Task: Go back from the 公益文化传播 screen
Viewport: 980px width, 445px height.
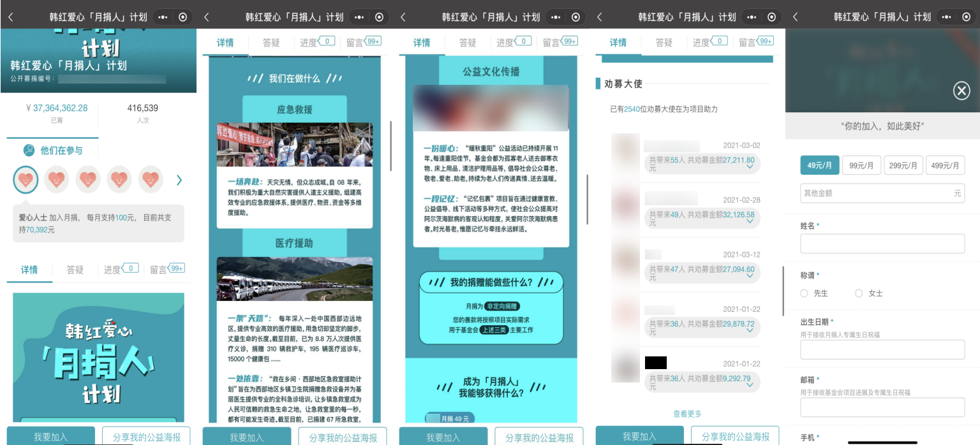Action: (x=403, y=17)
